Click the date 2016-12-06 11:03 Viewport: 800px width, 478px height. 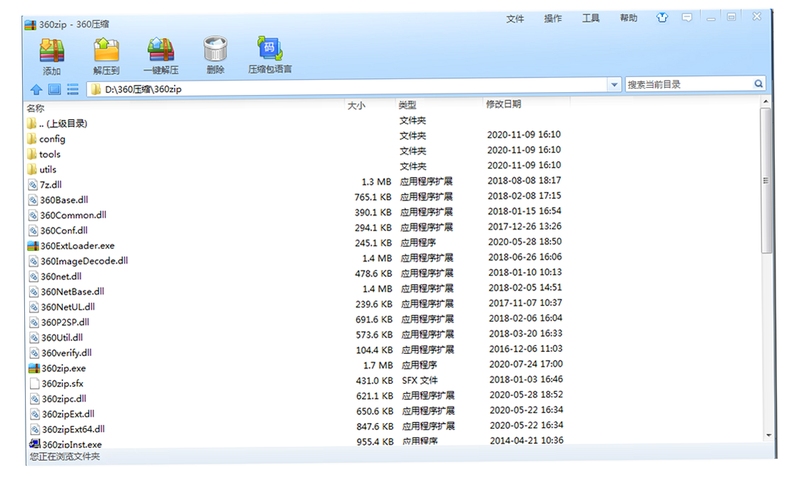tap(526, 348)
